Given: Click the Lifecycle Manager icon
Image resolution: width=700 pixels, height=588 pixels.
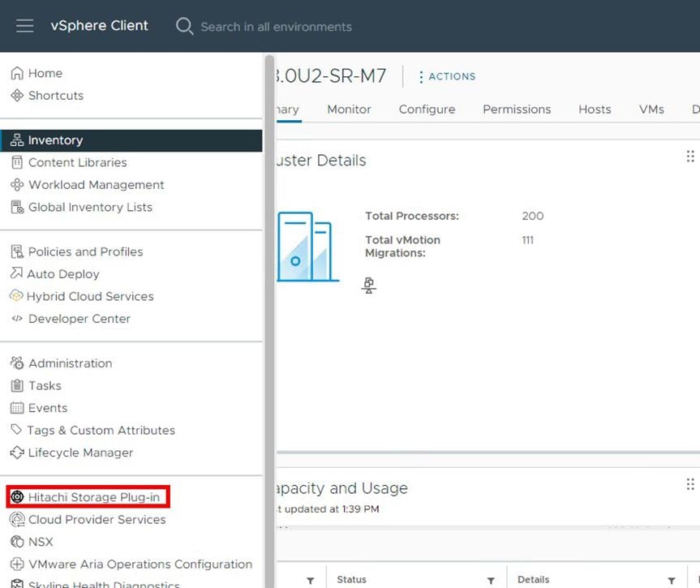Looking at the screenshot, I should click(x=17, y=453).
